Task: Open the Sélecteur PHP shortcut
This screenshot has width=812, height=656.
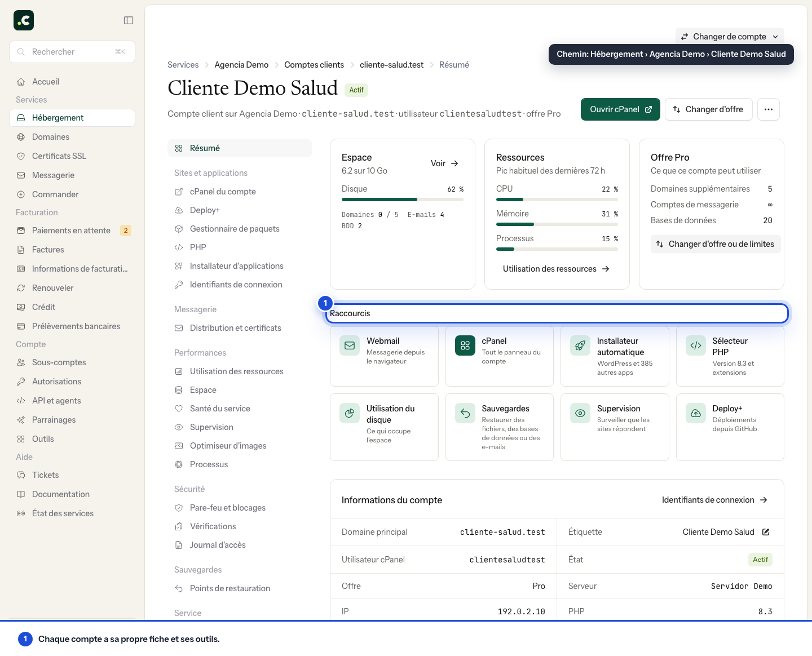Action: click(730, 356)
